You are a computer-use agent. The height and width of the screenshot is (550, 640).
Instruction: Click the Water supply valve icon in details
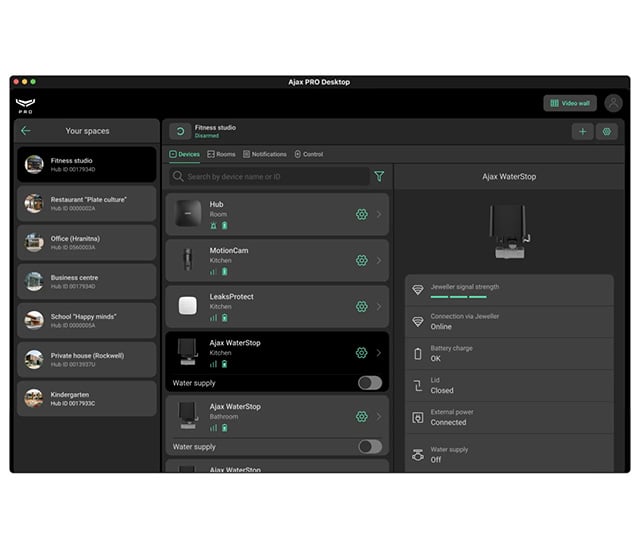point(418,455)
